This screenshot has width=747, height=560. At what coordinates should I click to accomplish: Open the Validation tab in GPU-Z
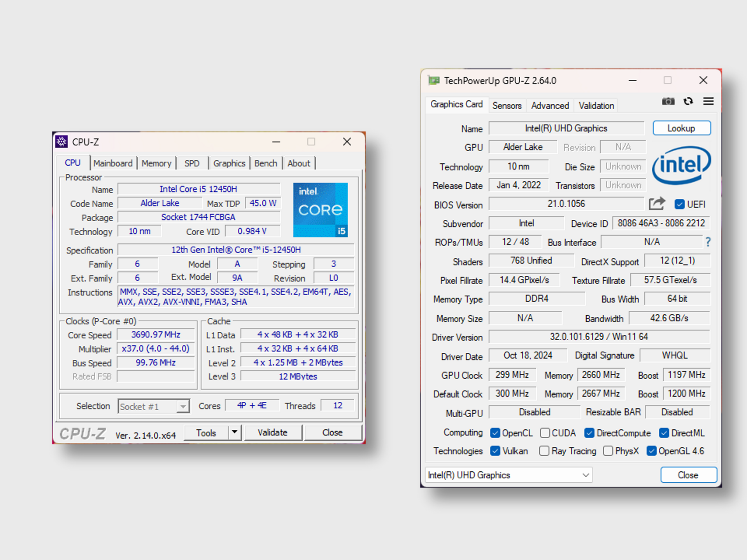[596, 105]
